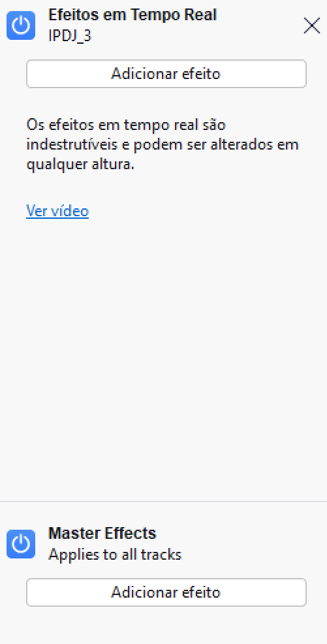Screen dimensions: 327x644
Task: Bypass master effects using blue power icon
Action: [x=21, y=545]
